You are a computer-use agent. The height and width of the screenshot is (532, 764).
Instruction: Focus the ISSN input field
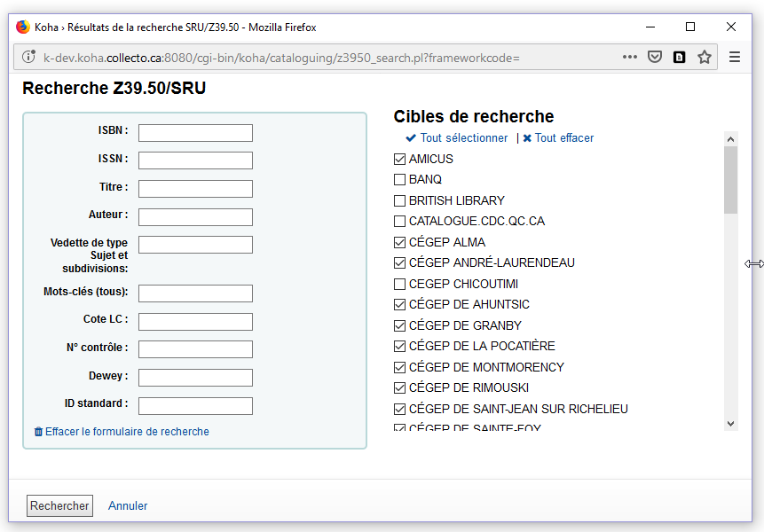pos(195,160)
